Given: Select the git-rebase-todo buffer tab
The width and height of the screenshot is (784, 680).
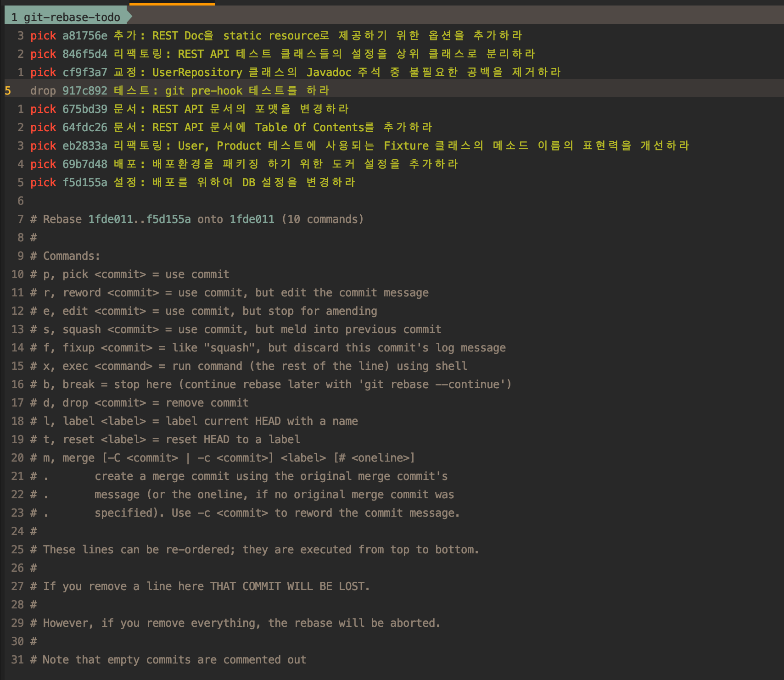Looking at the screenshot, I should click(67, 17).
